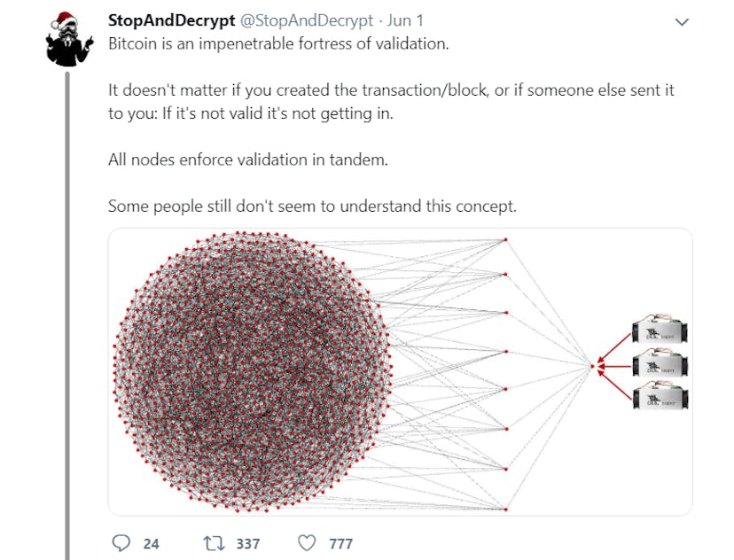The height and width of the screenshot is (560, 734).
Task: Click the grey thread line below avatar
Action: (69, 310)
